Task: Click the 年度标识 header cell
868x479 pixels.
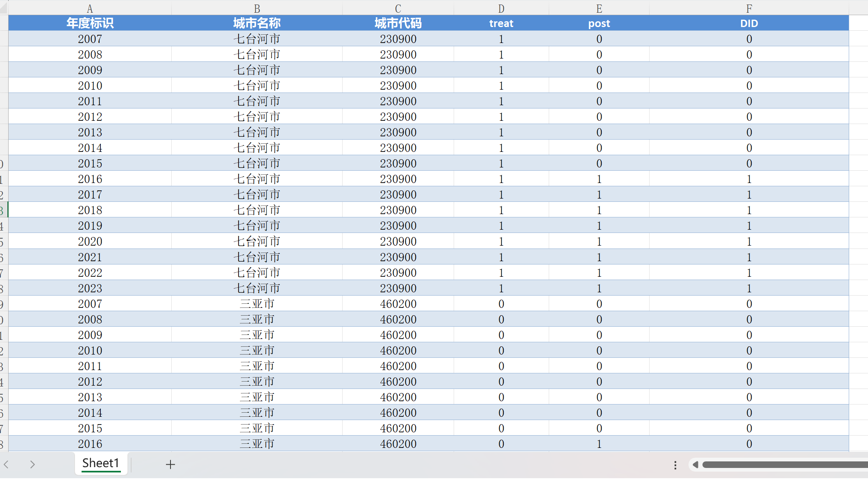Action: tap(90, 23)
